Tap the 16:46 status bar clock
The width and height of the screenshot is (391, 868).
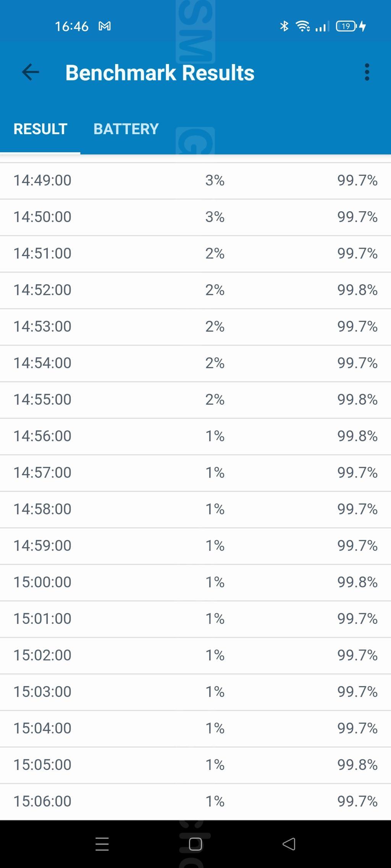coord(71,26)
